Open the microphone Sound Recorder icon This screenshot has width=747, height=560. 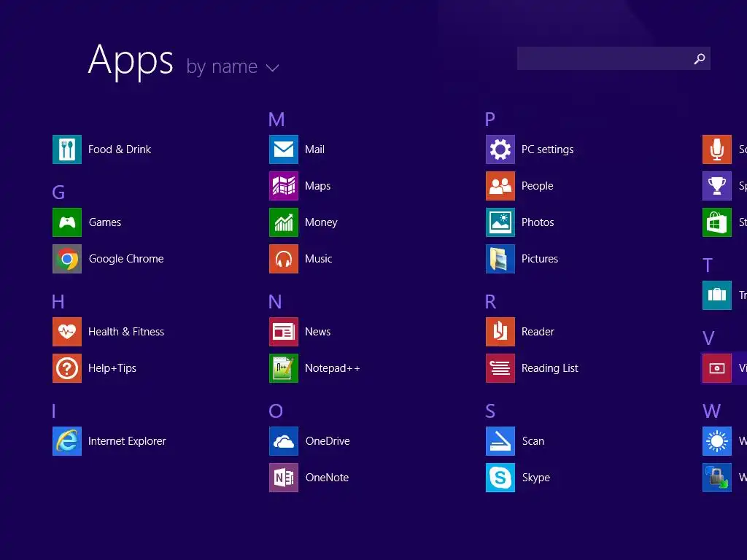tap(717, 149)
